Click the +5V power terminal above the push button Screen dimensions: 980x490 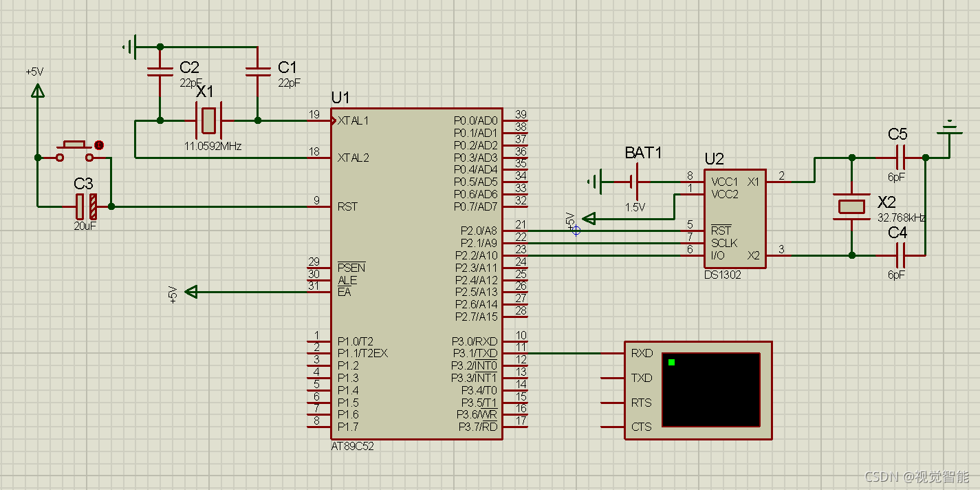pyautogui.click(x=37, y=91)
